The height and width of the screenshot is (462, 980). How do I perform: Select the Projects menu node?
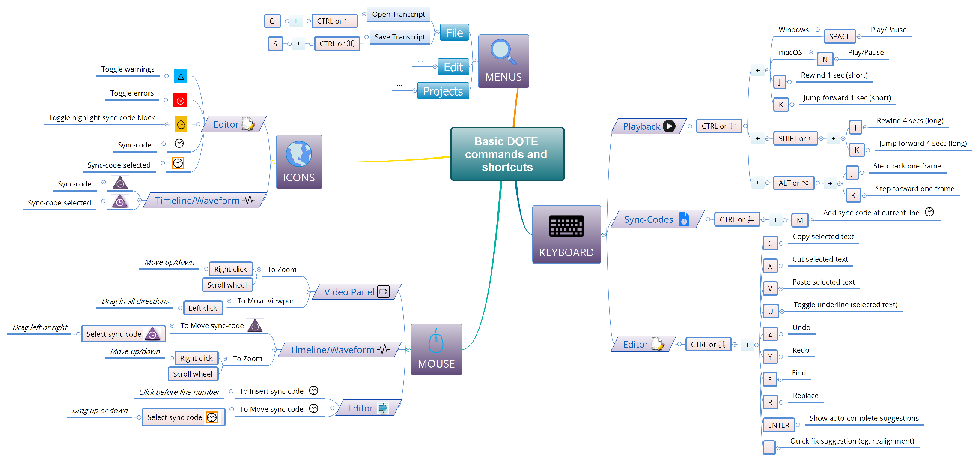click(x=443, y=91)
